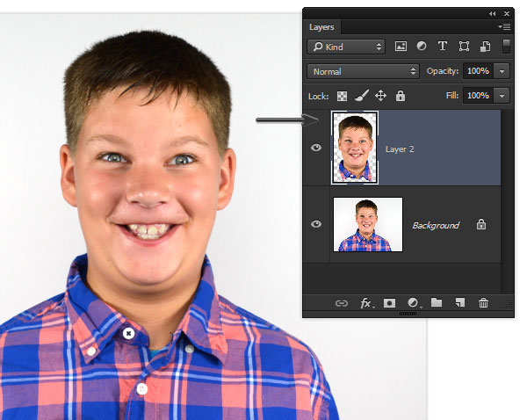Filter for adjustment layers icon
The height and width of the screenshot is (420, 527).
click(x=422, y=46)
